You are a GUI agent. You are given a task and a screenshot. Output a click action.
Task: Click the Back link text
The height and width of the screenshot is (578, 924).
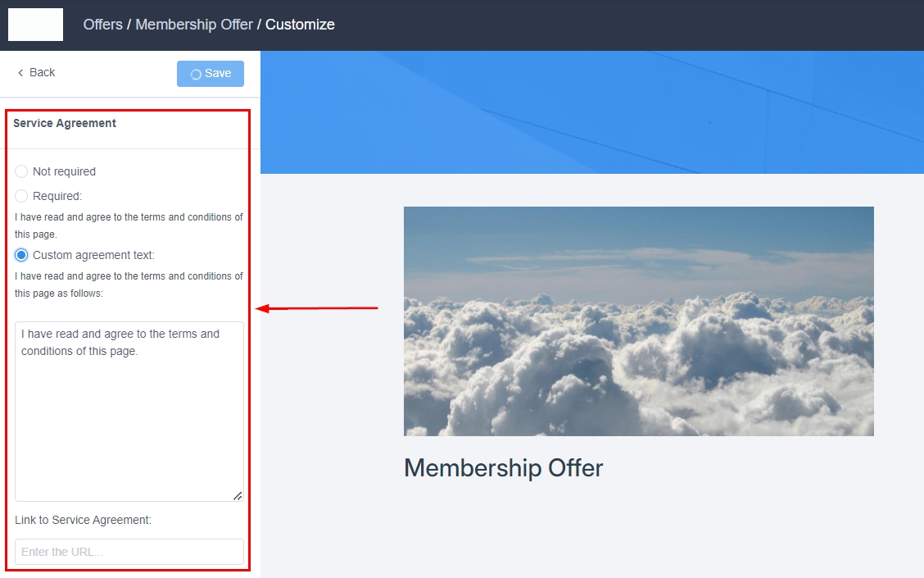click(42, 72)
